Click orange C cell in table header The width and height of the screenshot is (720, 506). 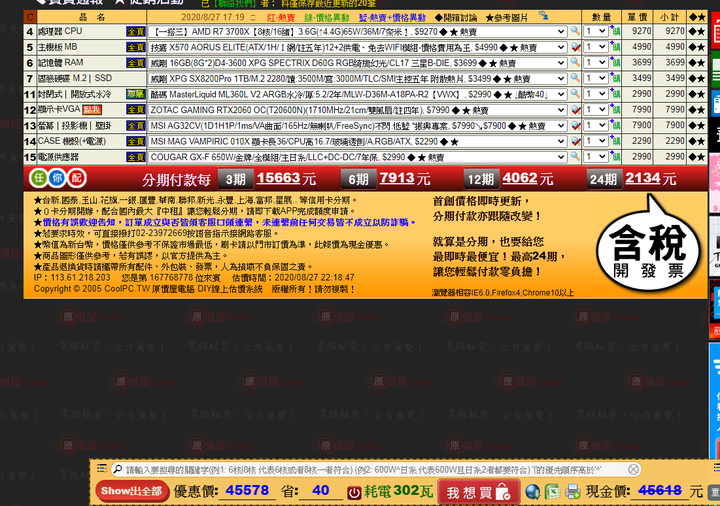pos(30,17)
